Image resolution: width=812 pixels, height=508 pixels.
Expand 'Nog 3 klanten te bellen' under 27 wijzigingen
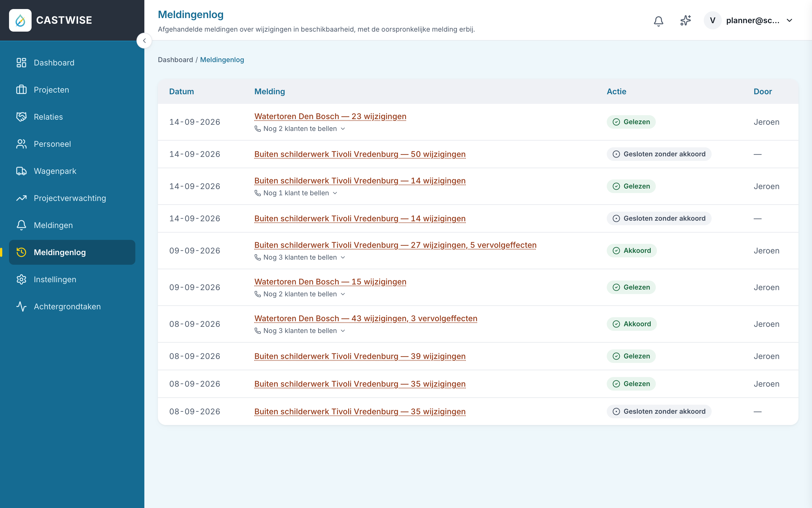300,257
